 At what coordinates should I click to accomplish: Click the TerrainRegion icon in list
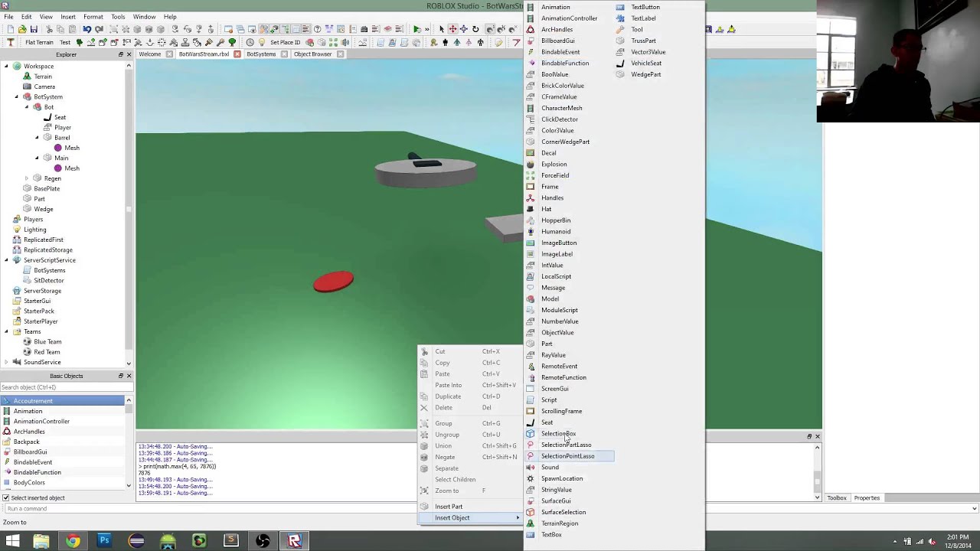click(x=530, y=523)
